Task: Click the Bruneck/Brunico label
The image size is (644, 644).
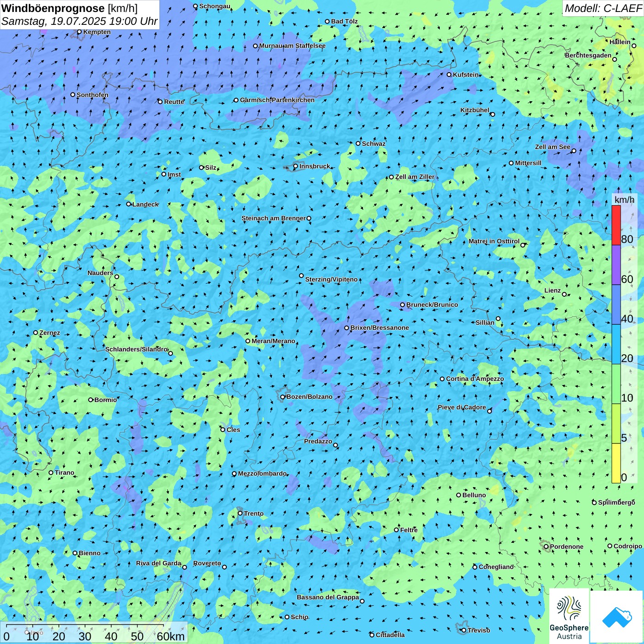Action: 432,305
